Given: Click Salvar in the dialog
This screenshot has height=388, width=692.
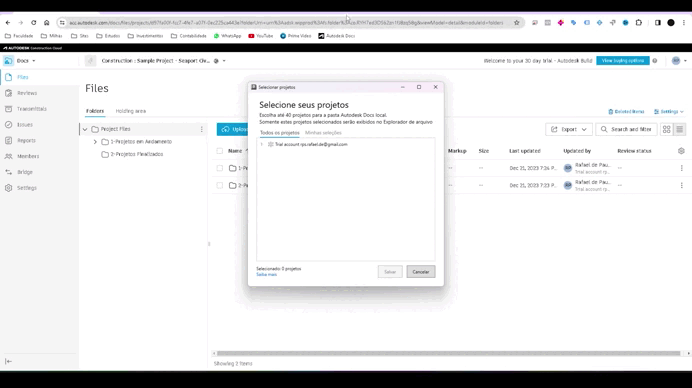Looking at the screenshot, I should pyautogui.click(x=390, y=272).
